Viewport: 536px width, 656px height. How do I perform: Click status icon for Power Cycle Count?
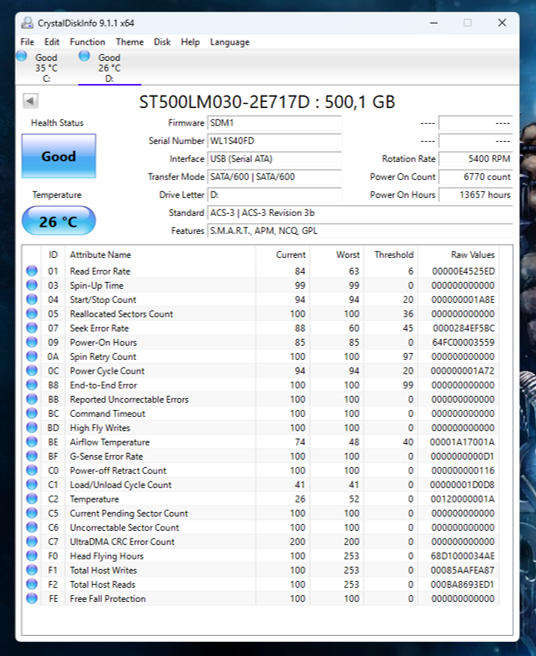click(32, 370)
